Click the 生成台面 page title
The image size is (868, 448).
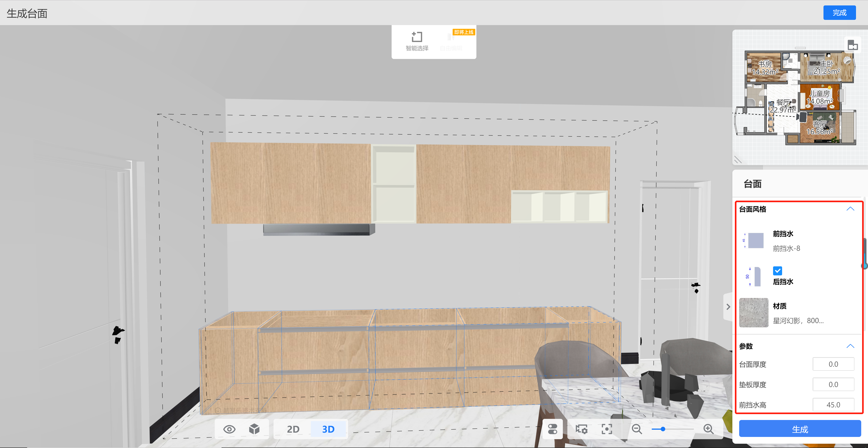tap(27, 14)
